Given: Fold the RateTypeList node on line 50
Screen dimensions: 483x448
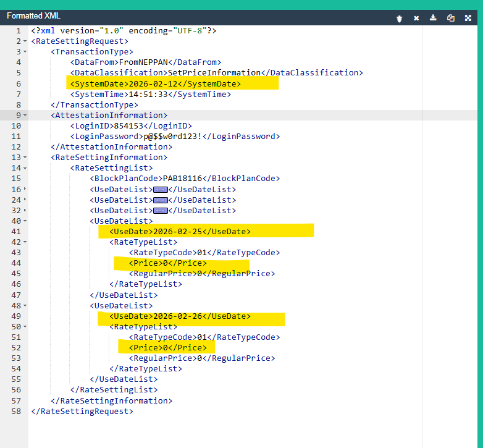Looking at the screenshot, I should (x=25, y=327).
